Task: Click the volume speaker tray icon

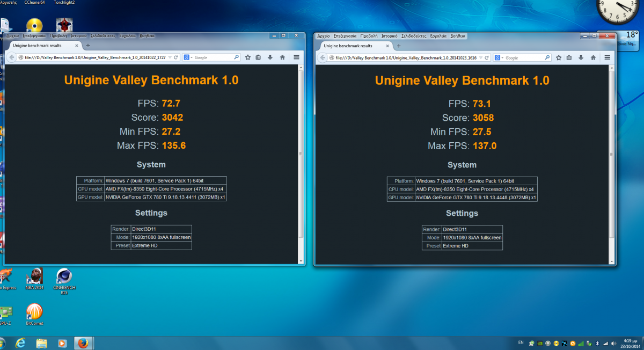Action: coord(614,343)
